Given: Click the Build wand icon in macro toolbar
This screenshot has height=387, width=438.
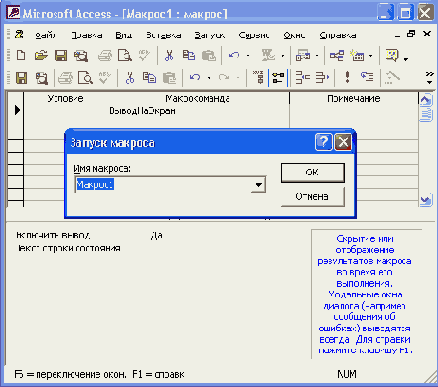Looking at the screenshot, I should [392, 78].
